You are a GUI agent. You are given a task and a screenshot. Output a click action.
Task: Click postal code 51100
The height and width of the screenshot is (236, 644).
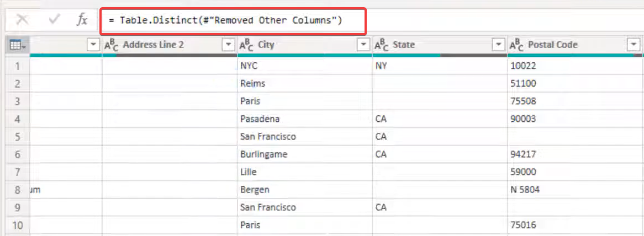tap(576, 84)
